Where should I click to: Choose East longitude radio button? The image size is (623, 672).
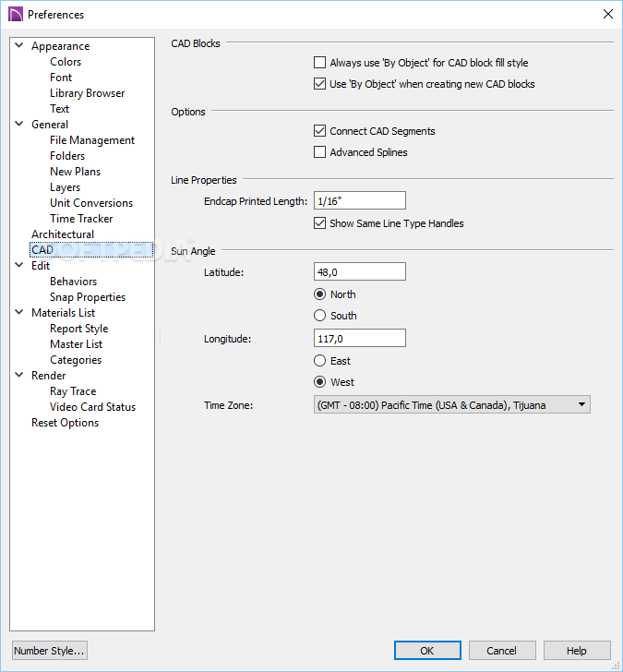(319, 360)
